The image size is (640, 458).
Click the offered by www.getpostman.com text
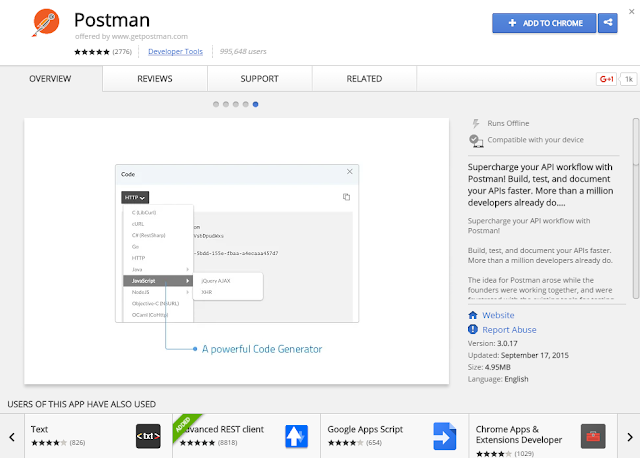(131, 36)
